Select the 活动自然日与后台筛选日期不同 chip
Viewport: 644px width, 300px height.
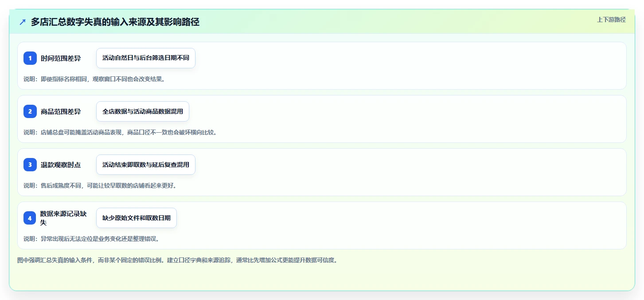click(x=146, y=58)
